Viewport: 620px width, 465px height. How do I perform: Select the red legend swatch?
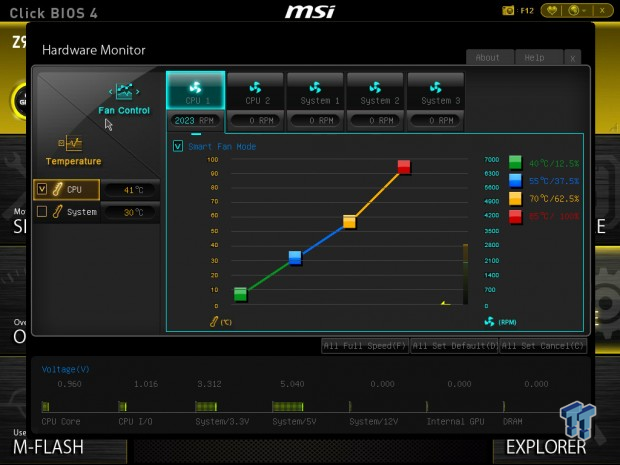point(515,217)
